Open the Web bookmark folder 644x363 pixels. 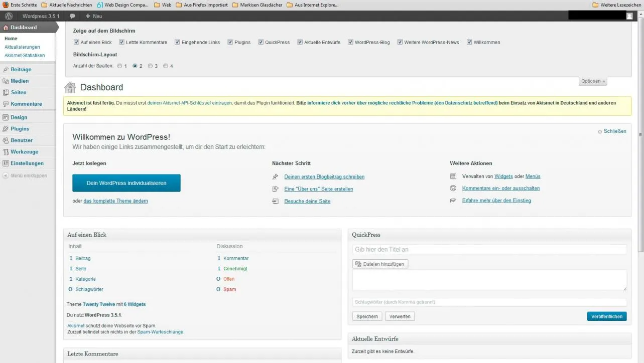coord(163,5)
